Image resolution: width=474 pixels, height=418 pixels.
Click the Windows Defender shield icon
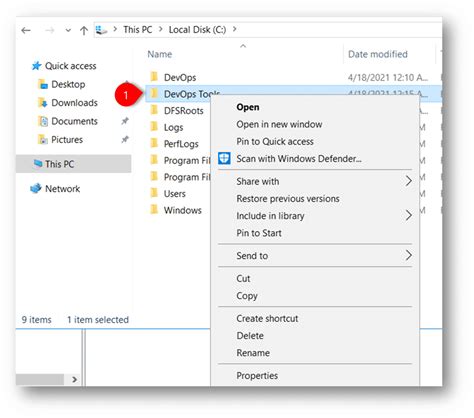(x=224, y=158)
